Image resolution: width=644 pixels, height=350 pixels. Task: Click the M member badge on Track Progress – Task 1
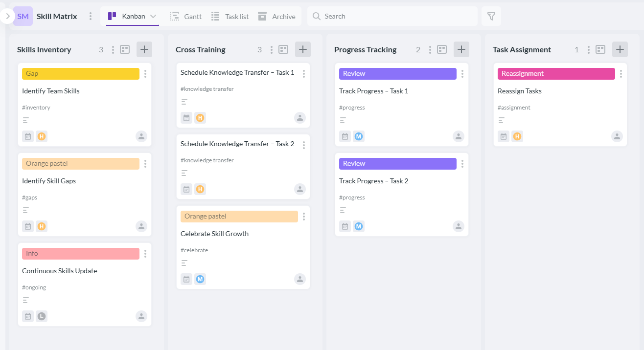[x=359, y=136]
